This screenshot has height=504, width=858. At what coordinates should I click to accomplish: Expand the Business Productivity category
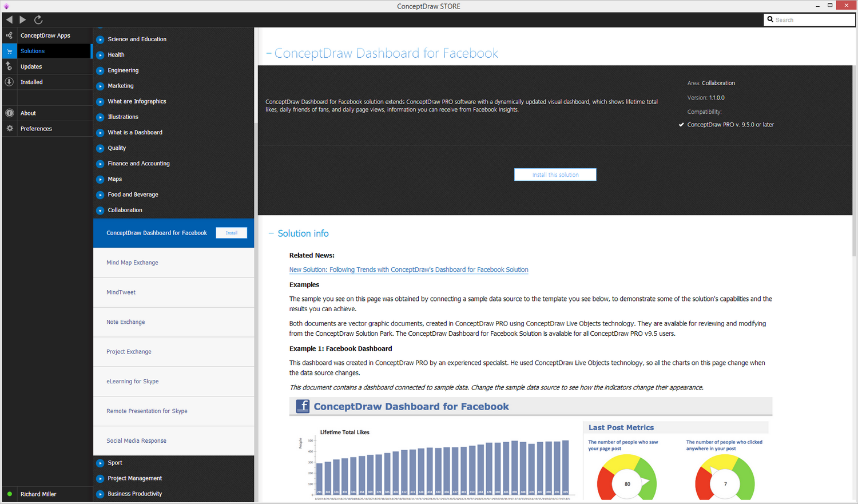tap(100, 494)
